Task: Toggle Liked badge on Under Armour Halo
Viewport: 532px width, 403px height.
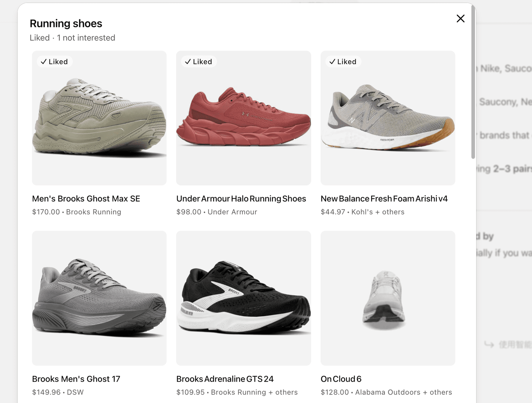Action: click(199, 62)
